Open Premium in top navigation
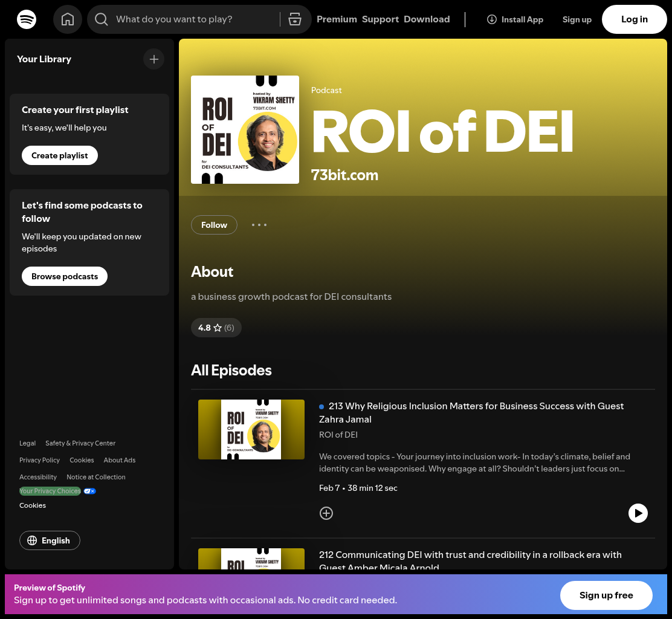Screen dimensions: 672x619 click(x=337, y=19)
